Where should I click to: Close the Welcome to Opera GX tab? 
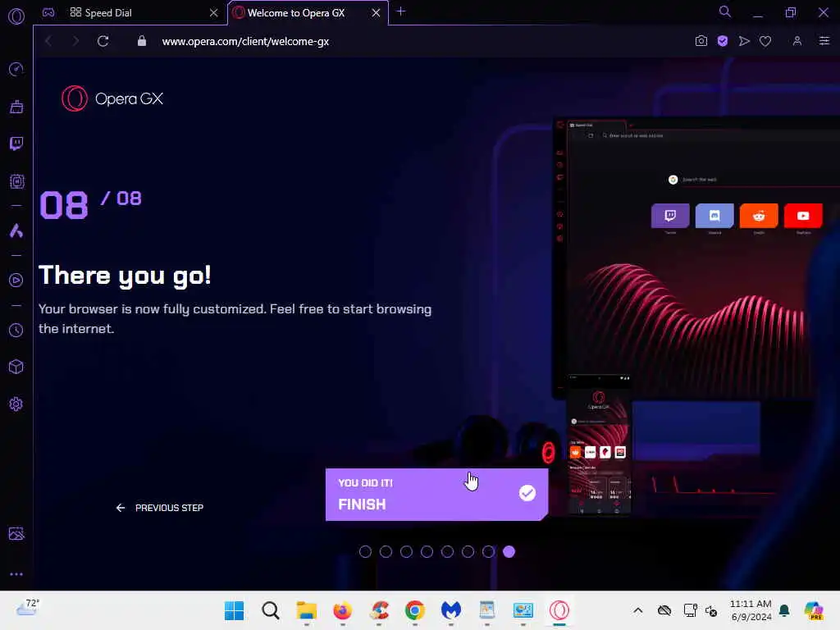[x=376, y=12]
